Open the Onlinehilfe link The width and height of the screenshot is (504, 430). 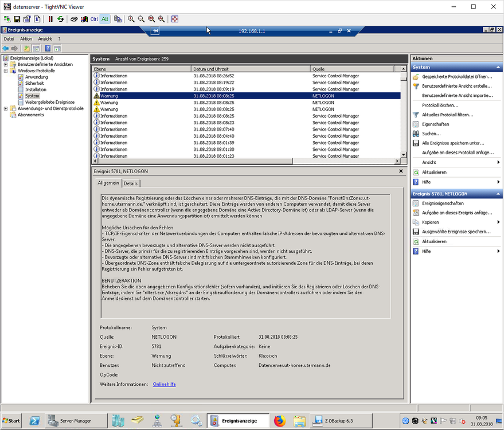(x=164, y=384)
